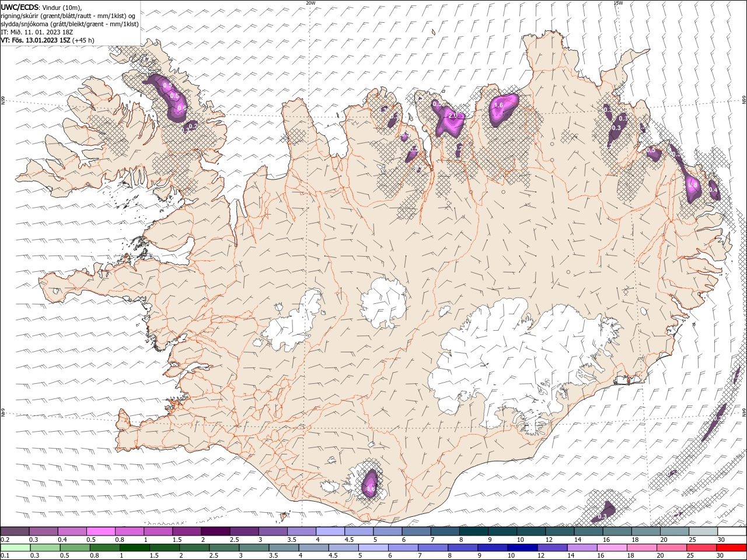Select the 7–8 blue swatch on lower scale

tap(434, 548)
